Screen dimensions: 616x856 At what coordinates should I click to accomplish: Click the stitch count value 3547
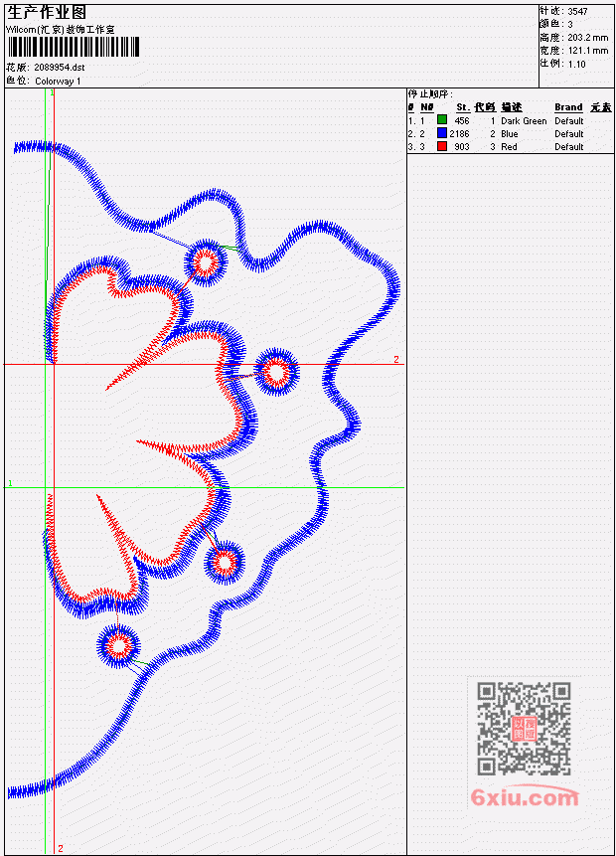(x=577, y=12)
